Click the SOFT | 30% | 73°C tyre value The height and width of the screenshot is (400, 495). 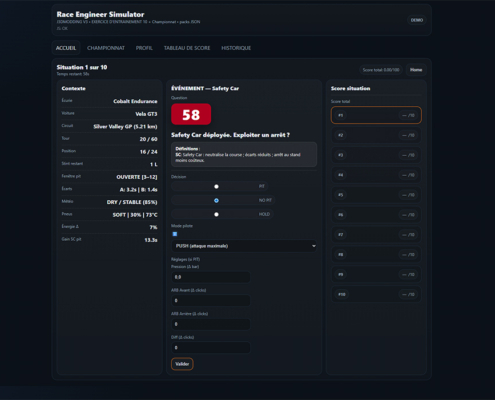click(x=135, y=215)
